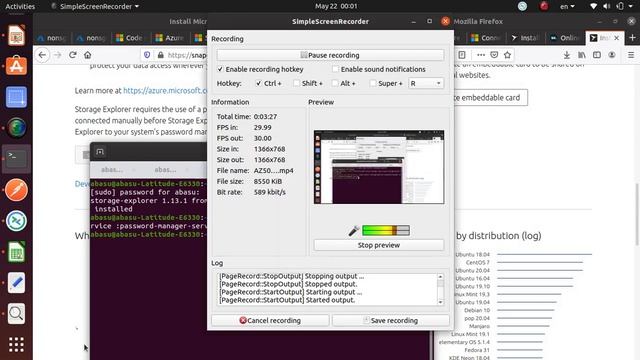
Task: Click the recording preview thumbnail
Action: click(379, 167)
